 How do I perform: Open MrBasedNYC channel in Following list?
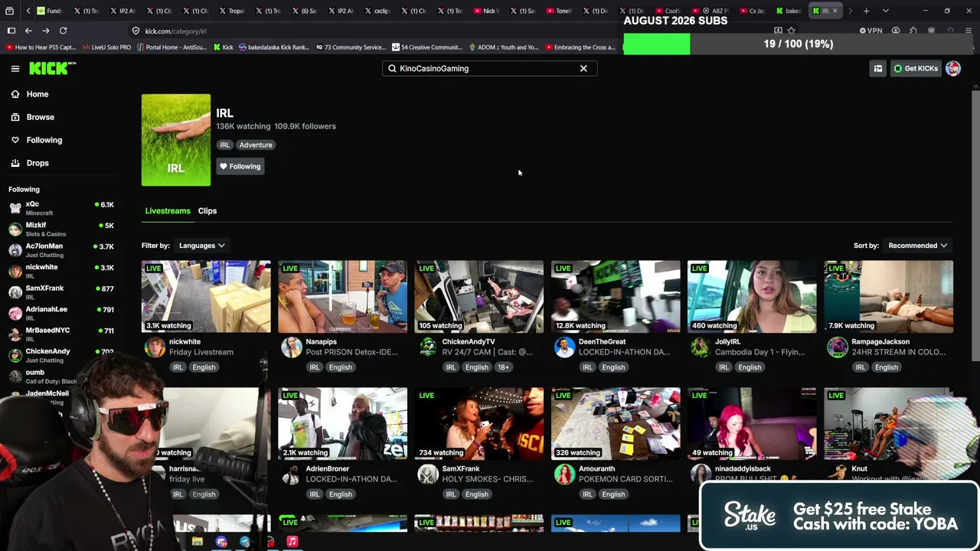tap(61, 334)
